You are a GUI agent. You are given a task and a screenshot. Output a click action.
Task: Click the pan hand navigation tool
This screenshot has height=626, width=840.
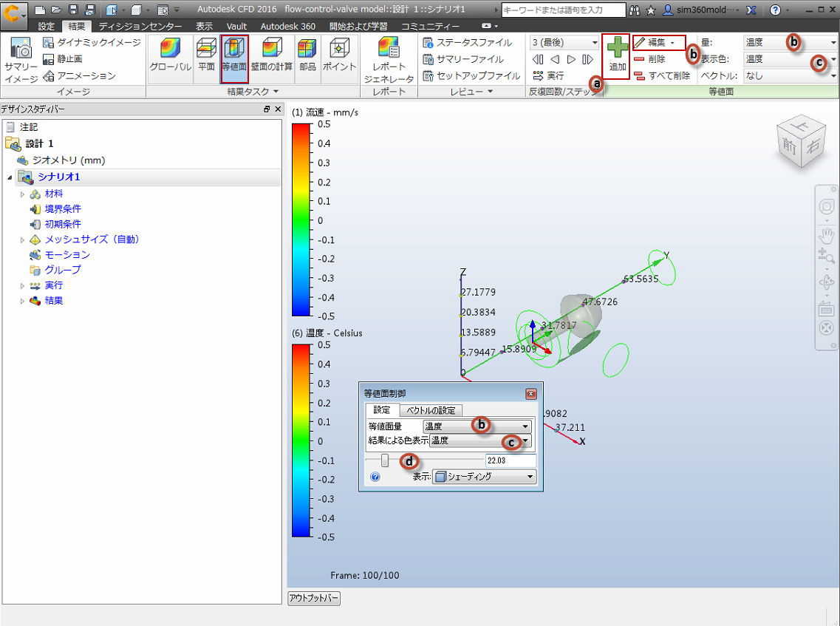(x=827, y=235)
